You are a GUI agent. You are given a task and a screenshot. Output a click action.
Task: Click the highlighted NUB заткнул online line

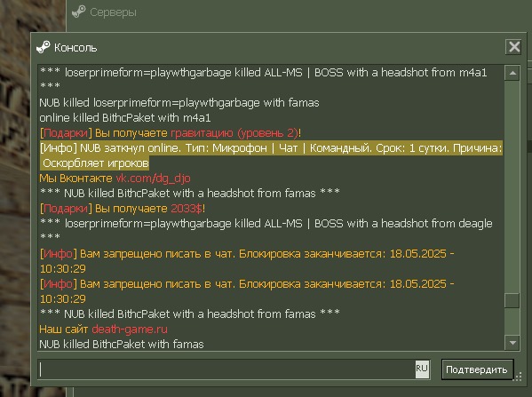(x=271, y=148)
